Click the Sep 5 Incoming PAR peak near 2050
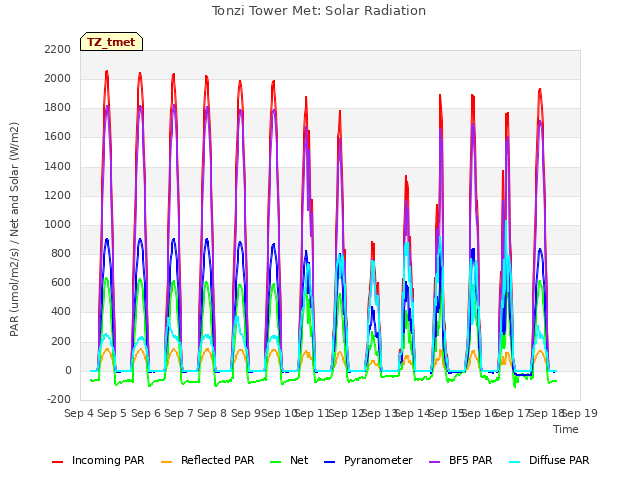This screenshot has height=480, width=640. [107, 71]
